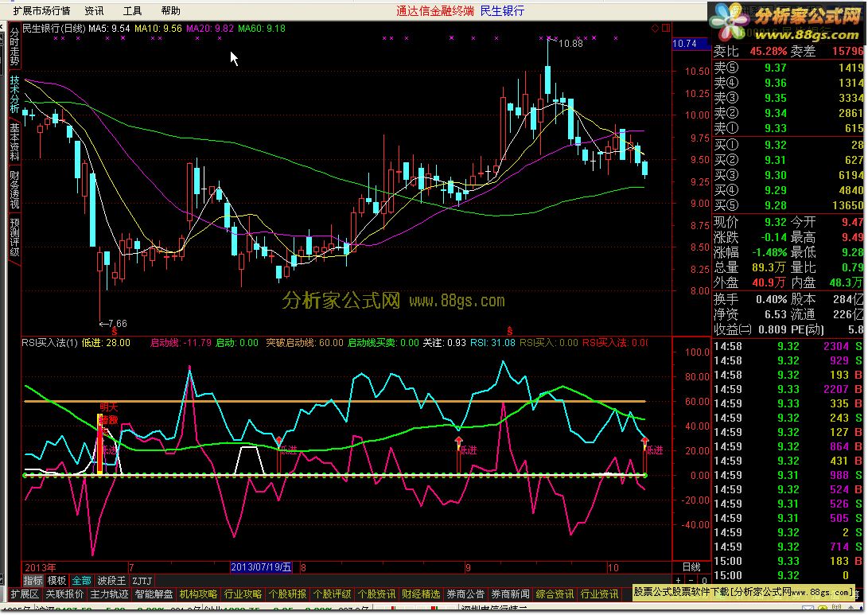
Task: Select the 波段王 indicator tab
Action: 111,581
